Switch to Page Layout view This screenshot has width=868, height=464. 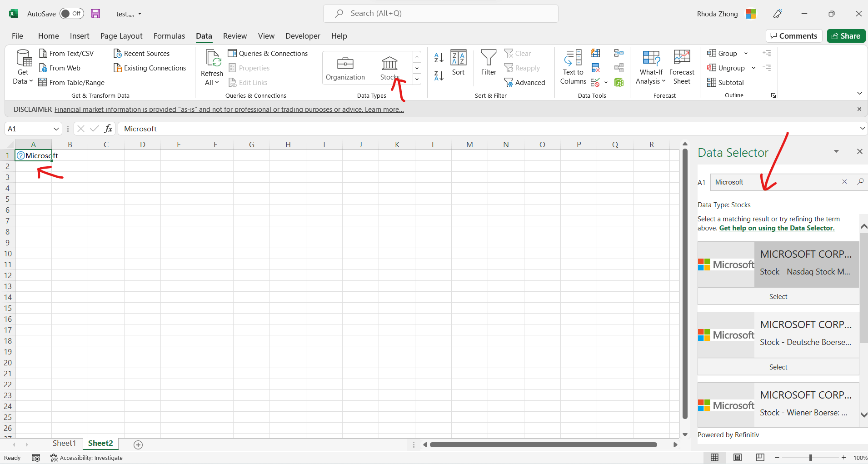coord(738,458)
